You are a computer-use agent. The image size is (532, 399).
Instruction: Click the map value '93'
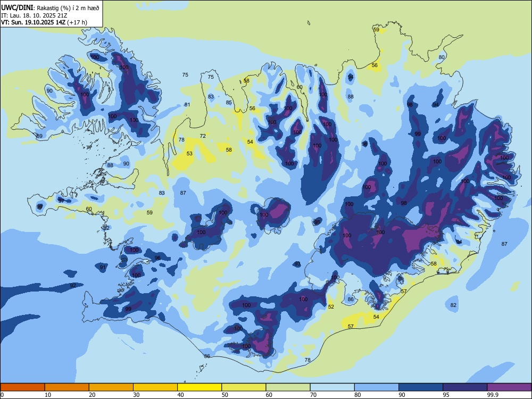297,264
